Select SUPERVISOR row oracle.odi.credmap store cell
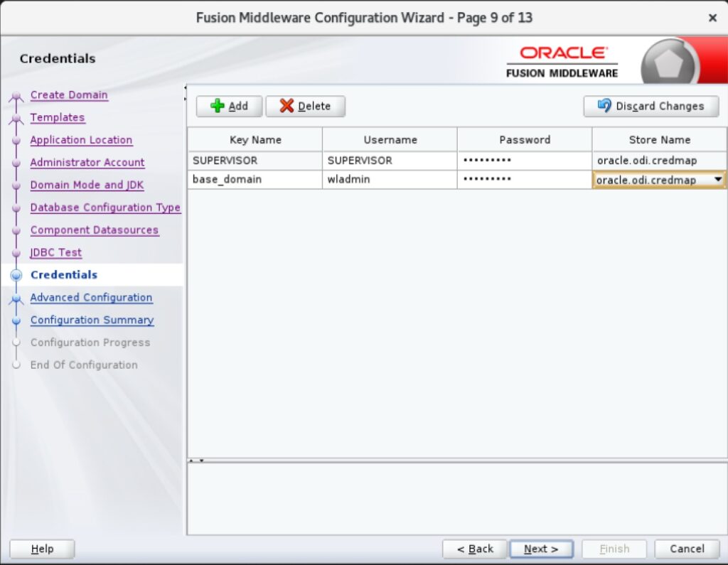Screen dimensions: 728x565 [659, 161]
